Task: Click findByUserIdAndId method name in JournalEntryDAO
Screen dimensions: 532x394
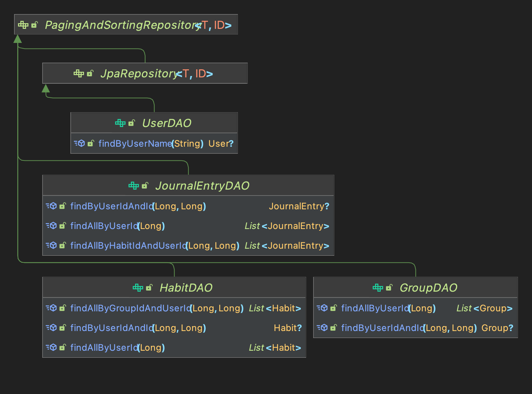Action: click(x=112, y=206)
